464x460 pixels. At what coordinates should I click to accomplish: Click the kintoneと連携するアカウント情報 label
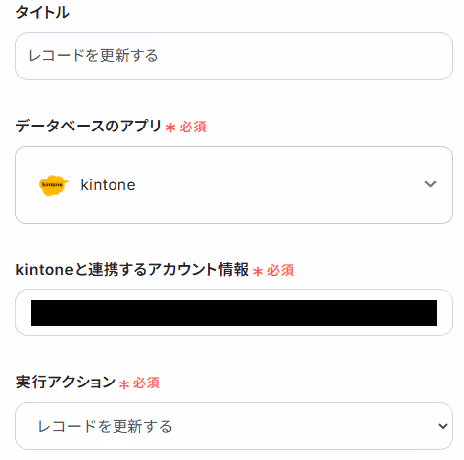coord(132,270)
